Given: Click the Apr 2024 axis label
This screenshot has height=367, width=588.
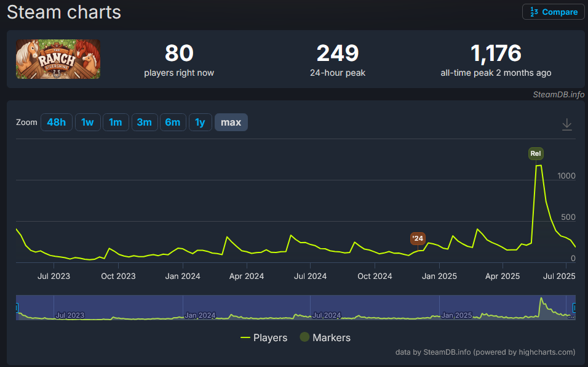Looking at the screenshot, I should coord(247,276).
